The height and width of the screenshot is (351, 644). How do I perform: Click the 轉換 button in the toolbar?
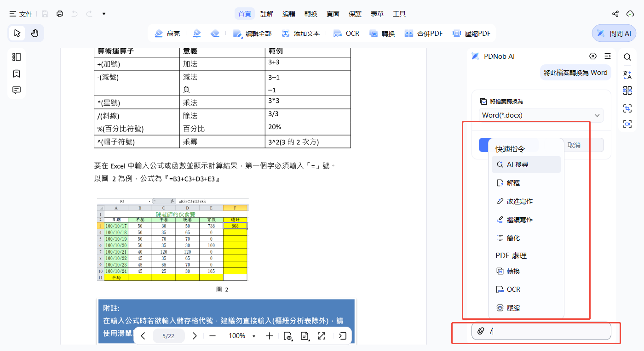pyautogui.click(x=382, y=34)
